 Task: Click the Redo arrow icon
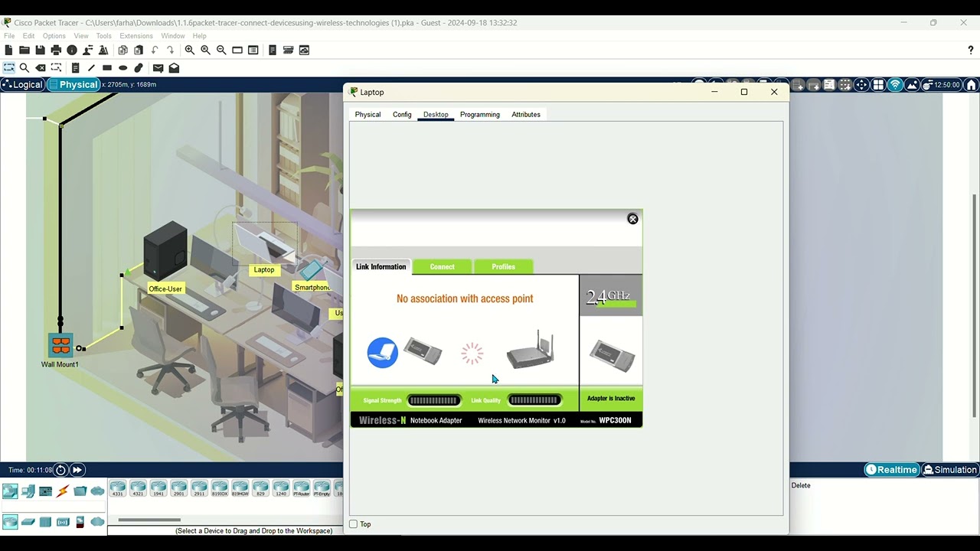coord(170,50)
